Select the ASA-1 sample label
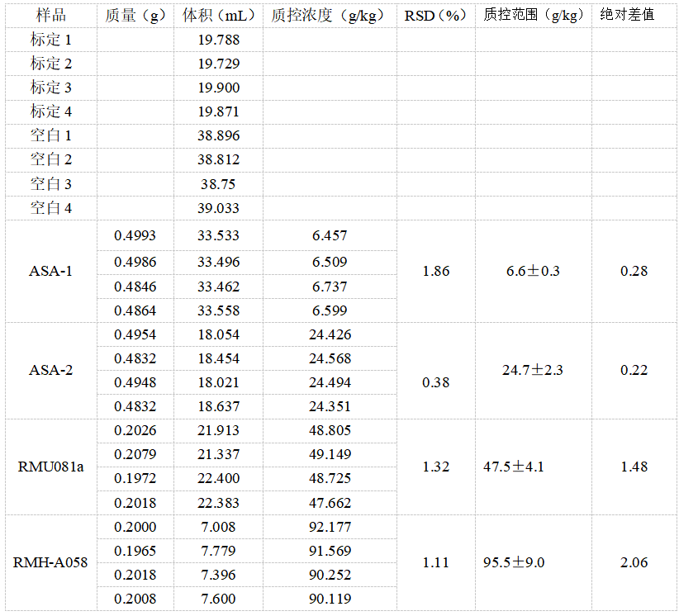The width and height of the screenshot is (679, 616). (x=50, y=272)
